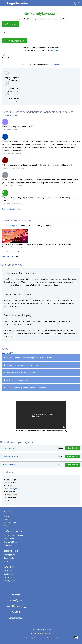Expand 'Do you offer payment plans?' FAQ

[41, 380]
